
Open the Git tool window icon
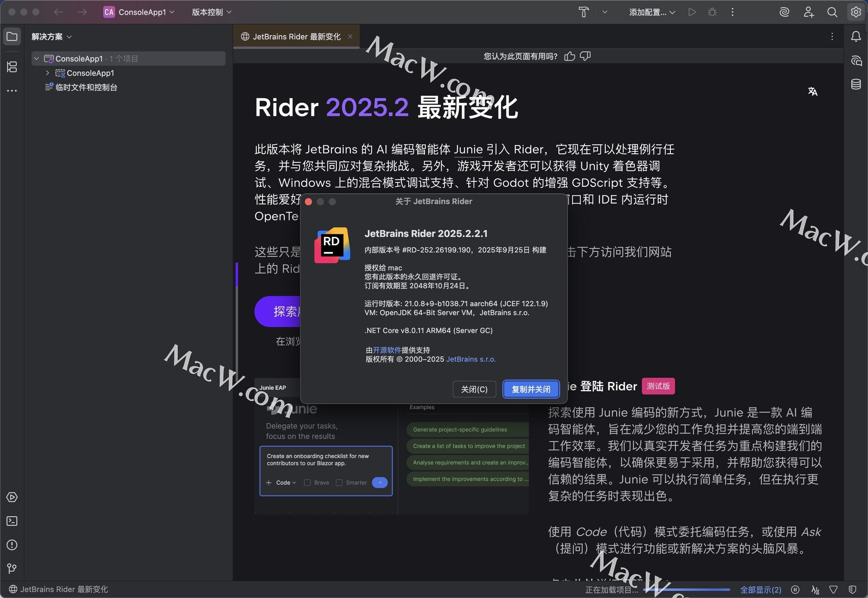click(12, 569)
